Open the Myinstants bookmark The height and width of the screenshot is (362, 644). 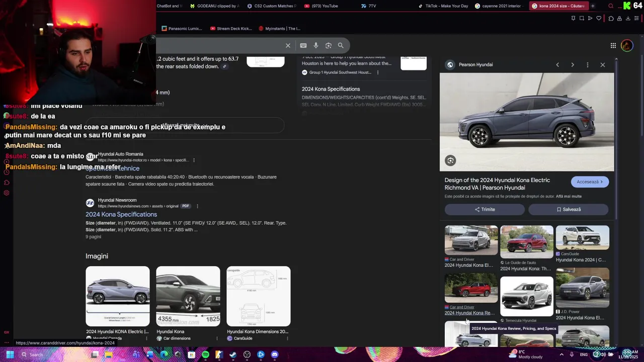[x=279, y=29]
